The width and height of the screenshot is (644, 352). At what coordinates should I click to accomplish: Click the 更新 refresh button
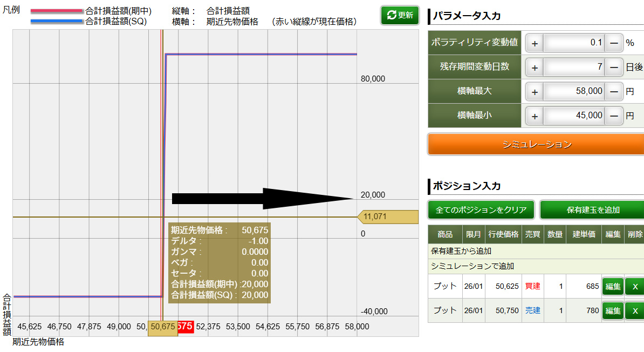coord(400,15)
